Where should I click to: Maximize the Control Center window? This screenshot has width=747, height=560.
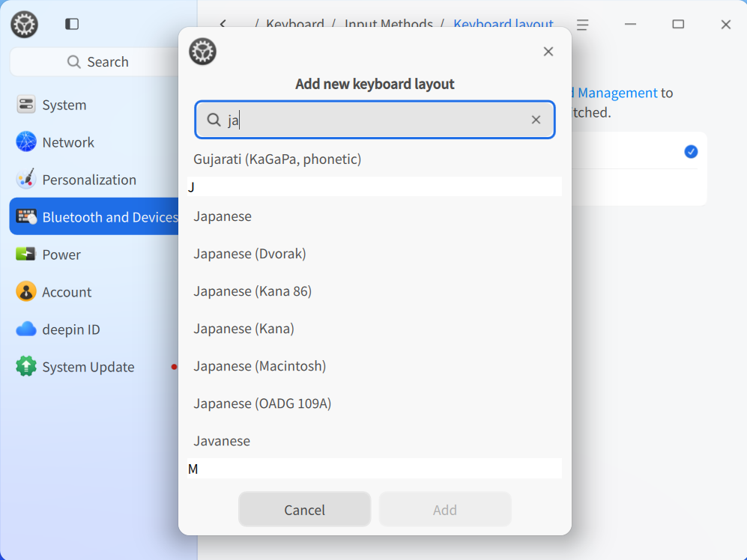(x=678, y=24)
